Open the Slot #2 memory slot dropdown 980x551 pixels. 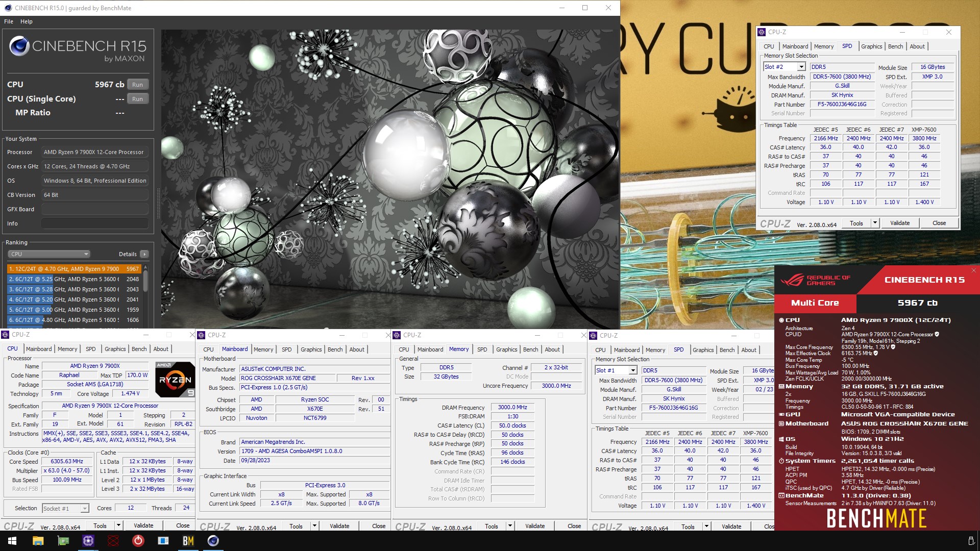tap(801, 67)
